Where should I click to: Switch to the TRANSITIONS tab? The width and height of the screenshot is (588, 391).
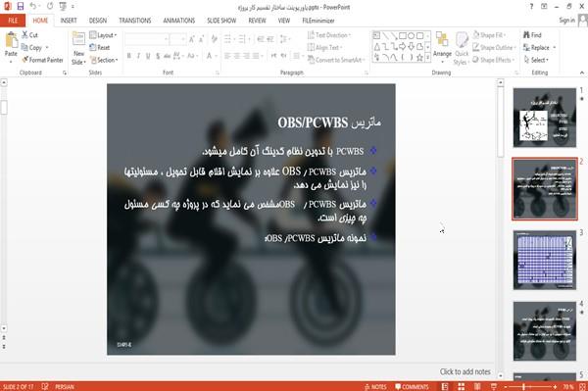(135, 21)
